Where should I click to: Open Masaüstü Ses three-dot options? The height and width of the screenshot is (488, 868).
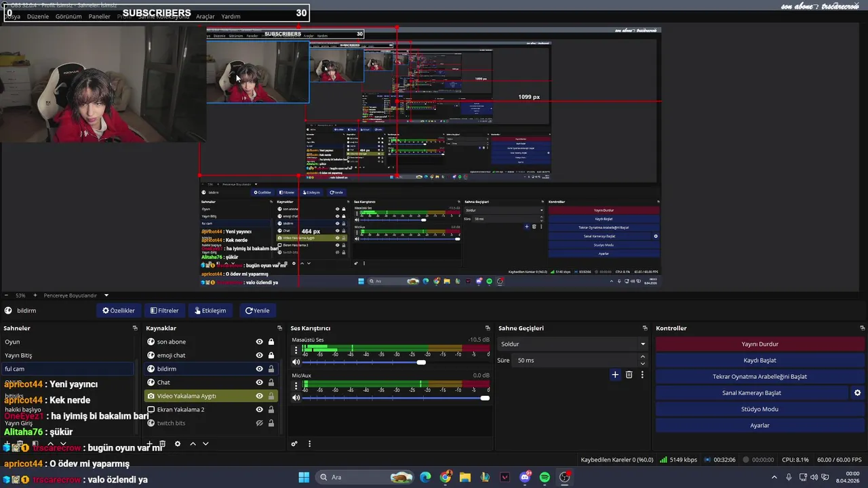296,351
